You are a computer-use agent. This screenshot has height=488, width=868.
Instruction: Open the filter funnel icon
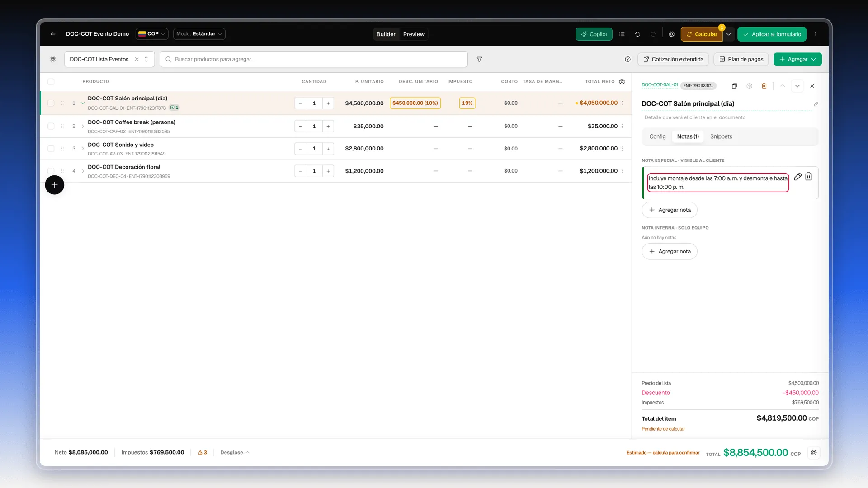480,59
